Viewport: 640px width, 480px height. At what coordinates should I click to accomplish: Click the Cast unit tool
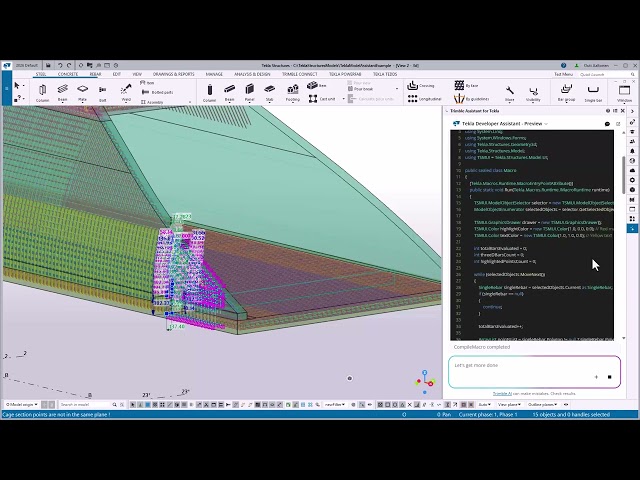click(322, 99)
